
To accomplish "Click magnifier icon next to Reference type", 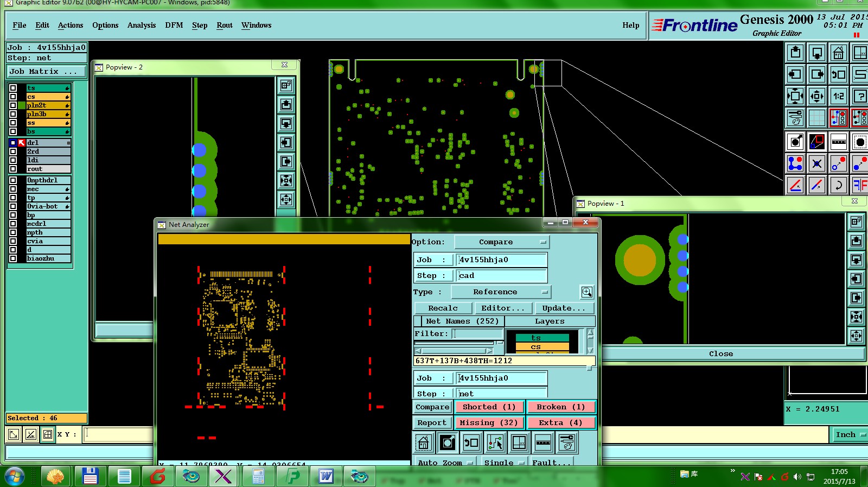I will tap(587, 292).
